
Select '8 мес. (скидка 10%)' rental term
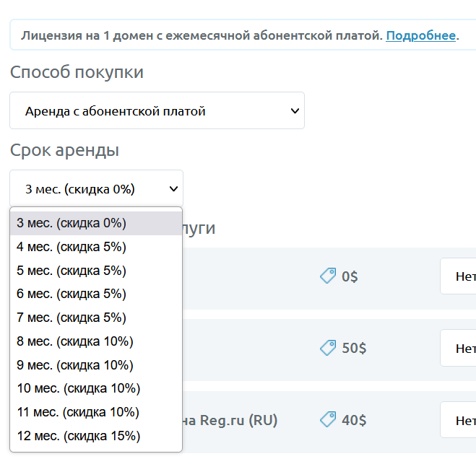(75, 341)
